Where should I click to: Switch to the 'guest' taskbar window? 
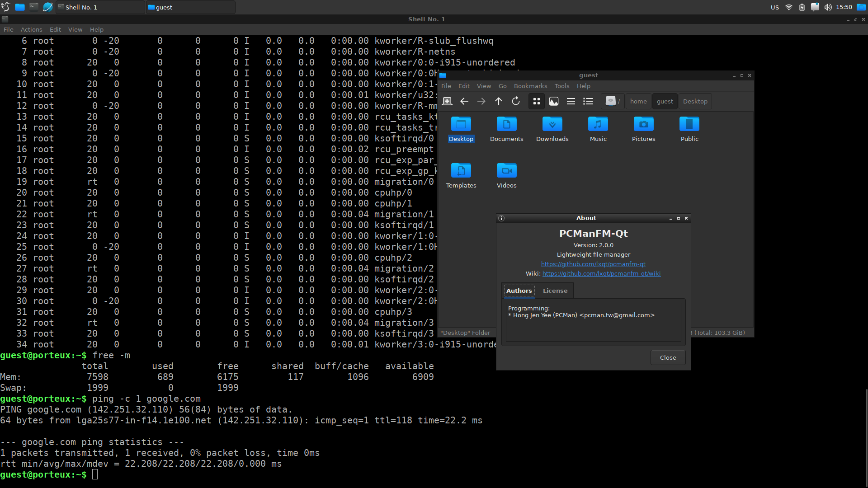(190, 7)
